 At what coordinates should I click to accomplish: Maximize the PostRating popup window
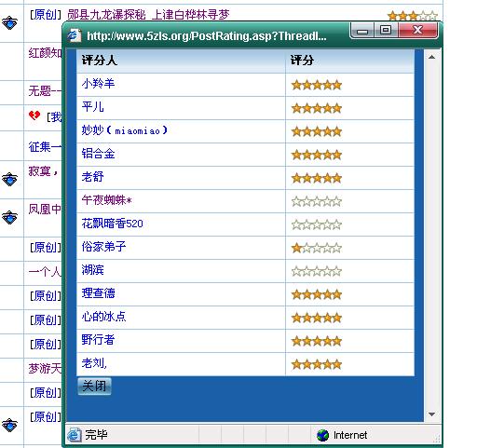(386, 30)
